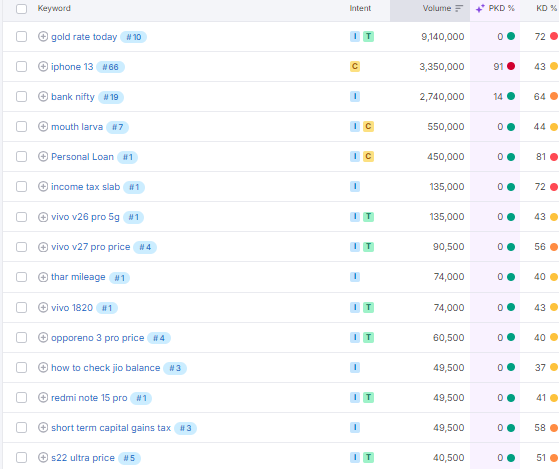Click Informational badge for thar mileage

(x=355, y=277)
